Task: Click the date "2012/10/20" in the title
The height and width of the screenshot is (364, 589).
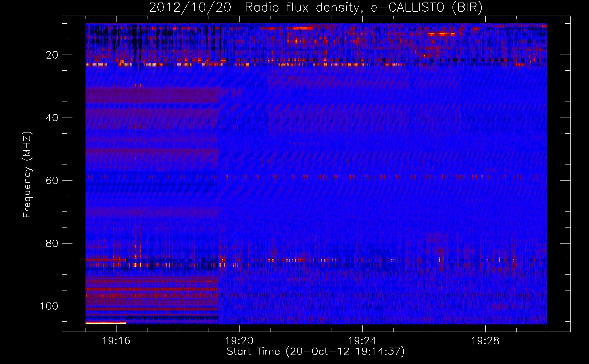Action: pyautogui.click(x=190, y=7)
